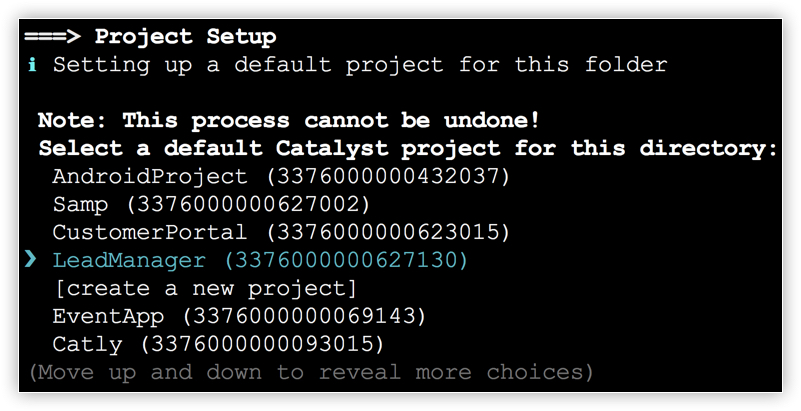Viewport: 801px width, 411px height.
Task: Click the "This process cannot be undone!" note
Action: click(332, 121)
